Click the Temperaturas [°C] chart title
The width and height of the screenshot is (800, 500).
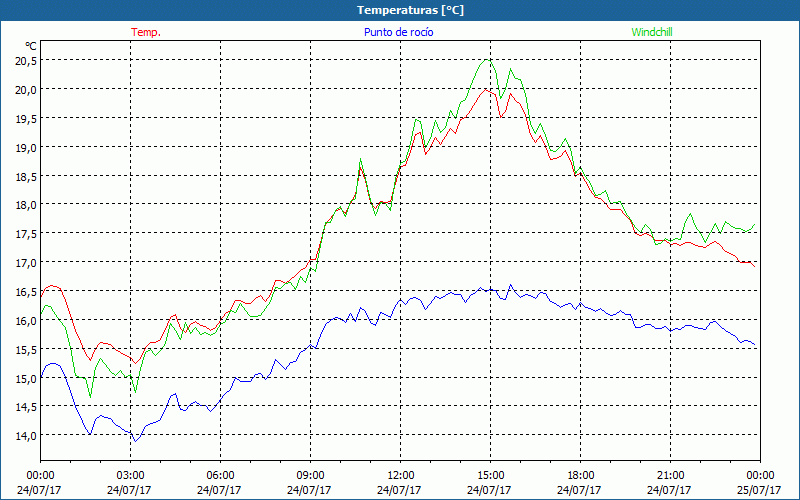click(x=410, y=10)
